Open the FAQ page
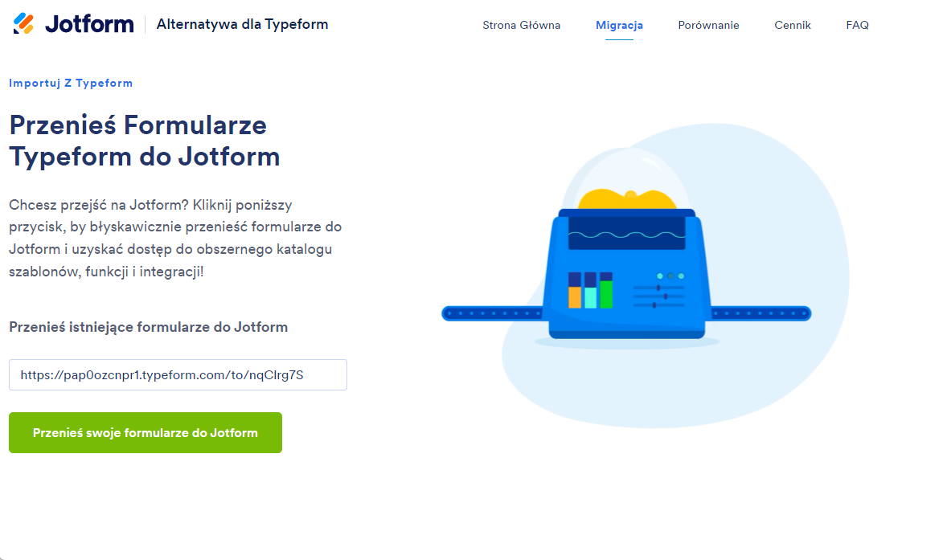The image size is (943, 560). tap(857, 25)
